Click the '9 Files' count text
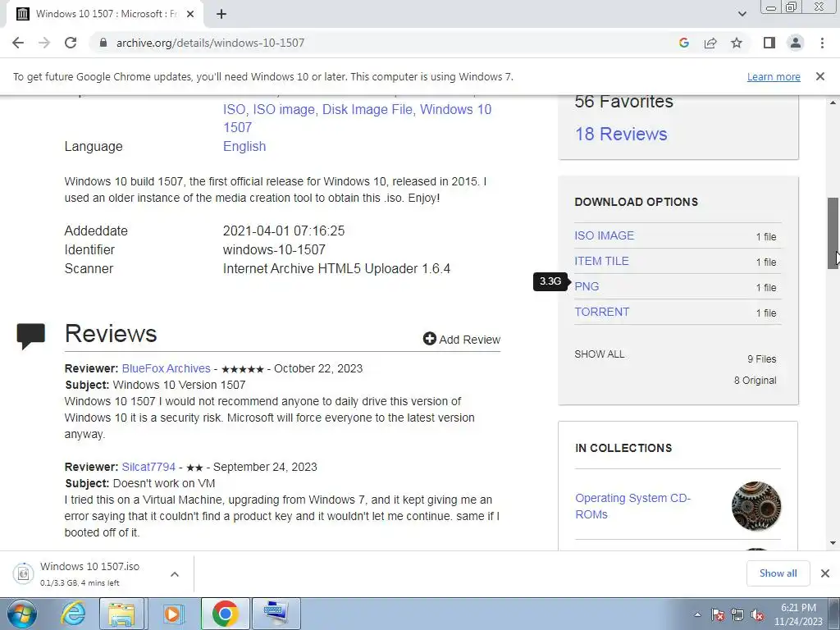This screenshot has height=630, width=840. coord(762,359)
